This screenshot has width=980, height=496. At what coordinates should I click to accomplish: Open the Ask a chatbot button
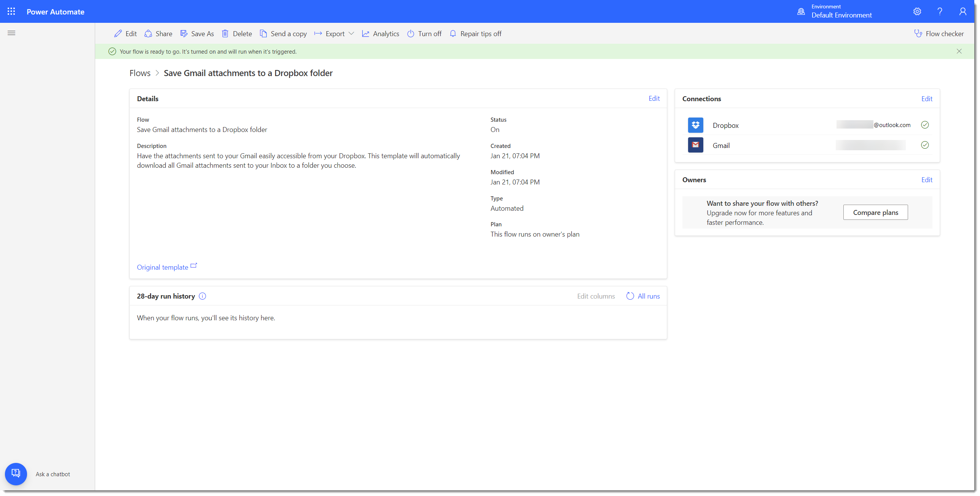coord(16,474)
